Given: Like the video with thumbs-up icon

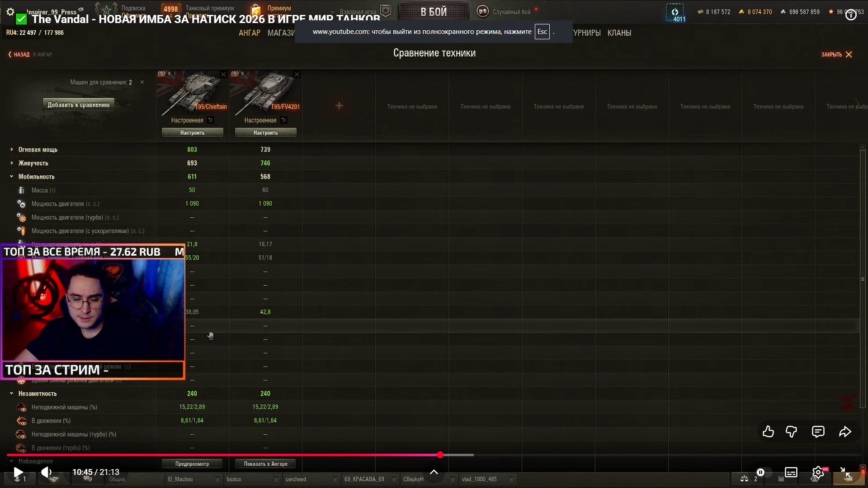Looking at the screenshot, I should point(768,432).
